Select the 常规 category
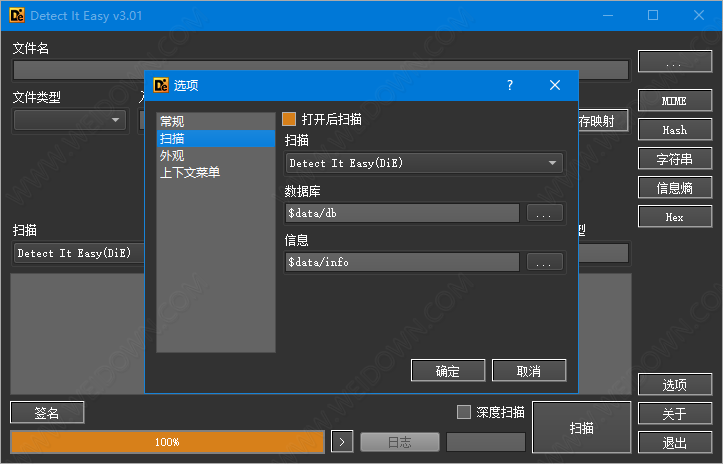The width and height of the screenshot is (723, 464). [216, 121]
